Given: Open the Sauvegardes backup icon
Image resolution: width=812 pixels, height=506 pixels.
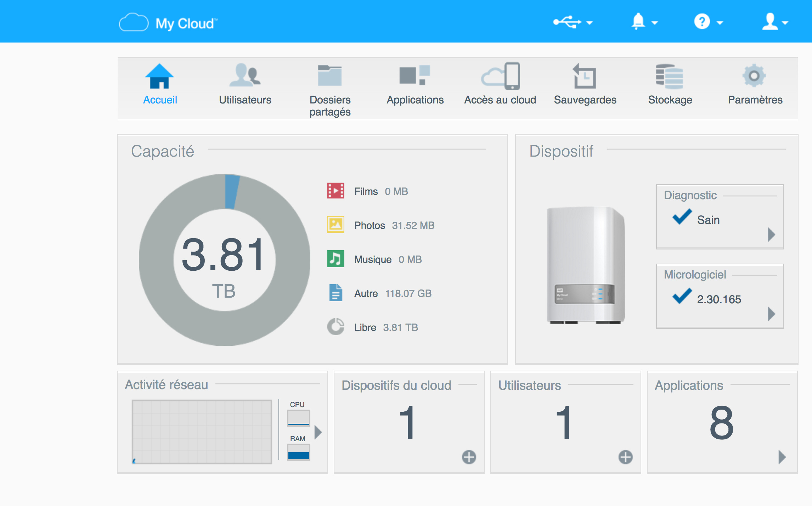Looking at the screenshot, I should coord(585,76).
